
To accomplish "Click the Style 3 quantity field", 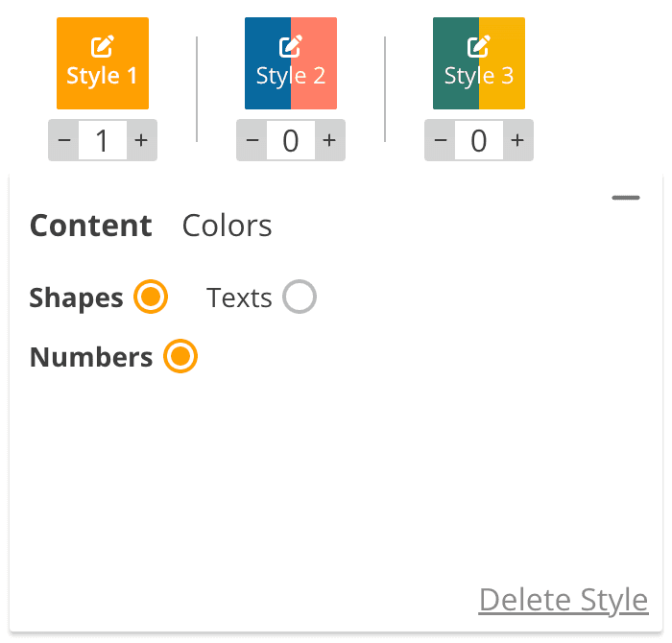I will coord(479,141).
